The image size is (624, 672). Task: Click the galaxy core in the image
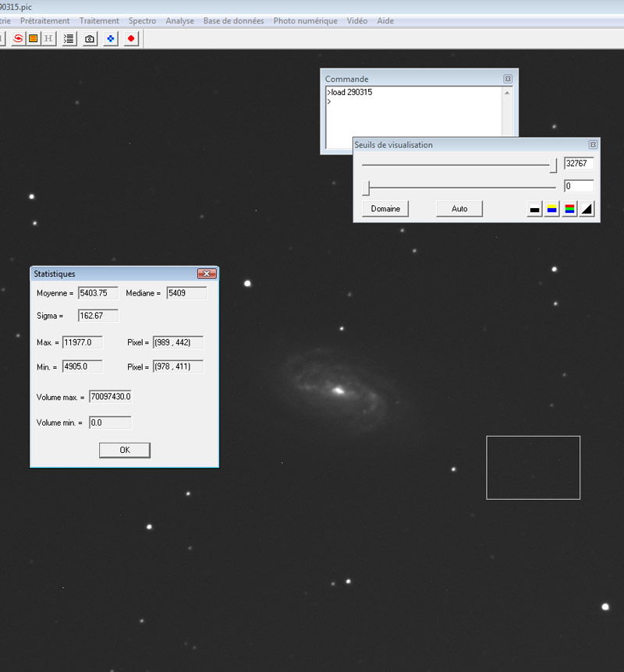339,391
